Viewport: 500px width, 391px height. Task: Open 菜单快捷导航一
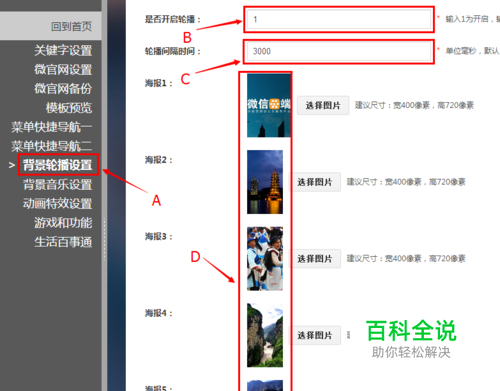pyautogui.click(x=51, y=127)
